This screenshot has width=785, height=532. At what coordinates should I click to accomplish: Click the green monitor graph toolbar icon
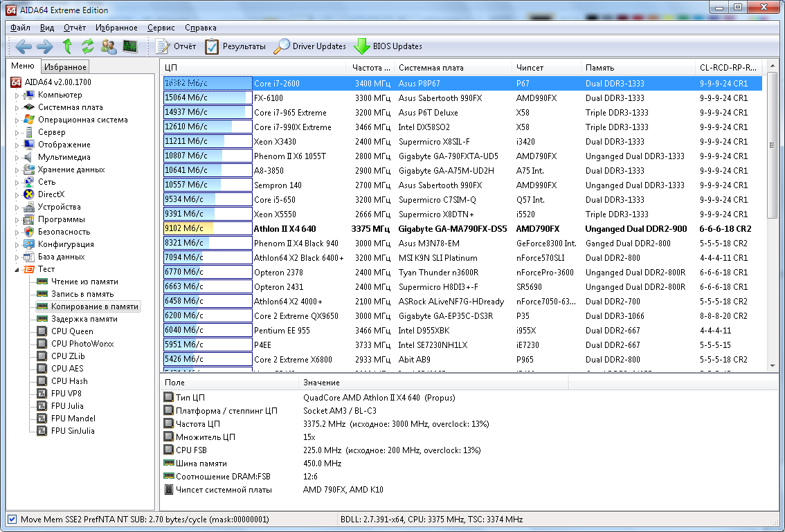click(x=130, y=46)
